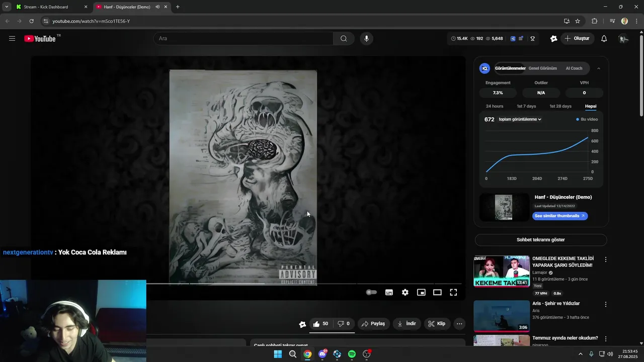The width and height of the screenshot is (644, 362).
Task: Reload the page
Action: click(31, 21)
